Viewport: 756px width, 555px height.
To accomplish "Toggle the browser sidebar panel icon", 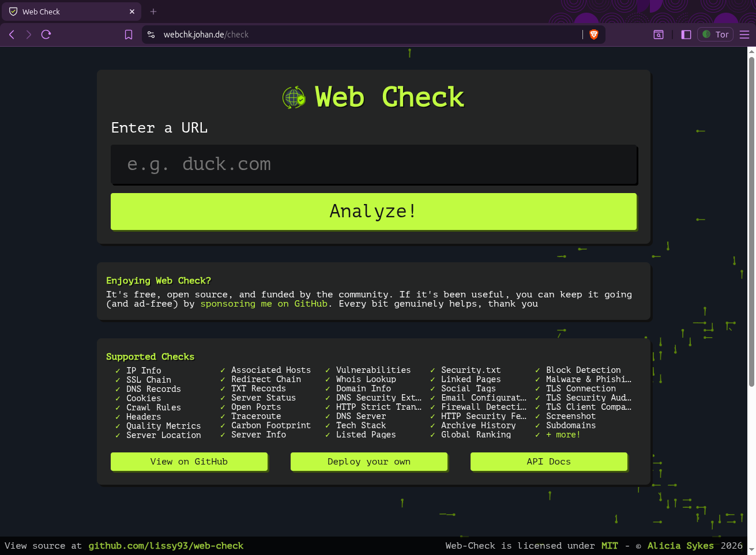I will coord(686,35).
